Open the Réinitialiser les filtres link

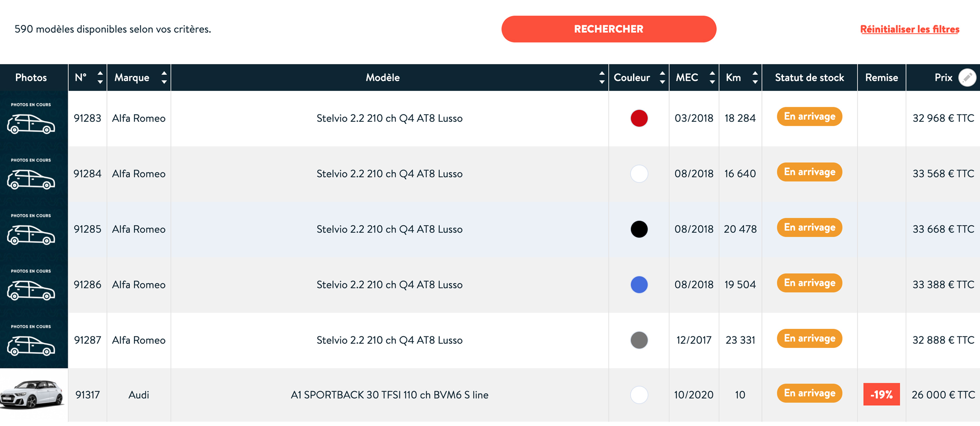pyautogui.click(x=909, y=29)
